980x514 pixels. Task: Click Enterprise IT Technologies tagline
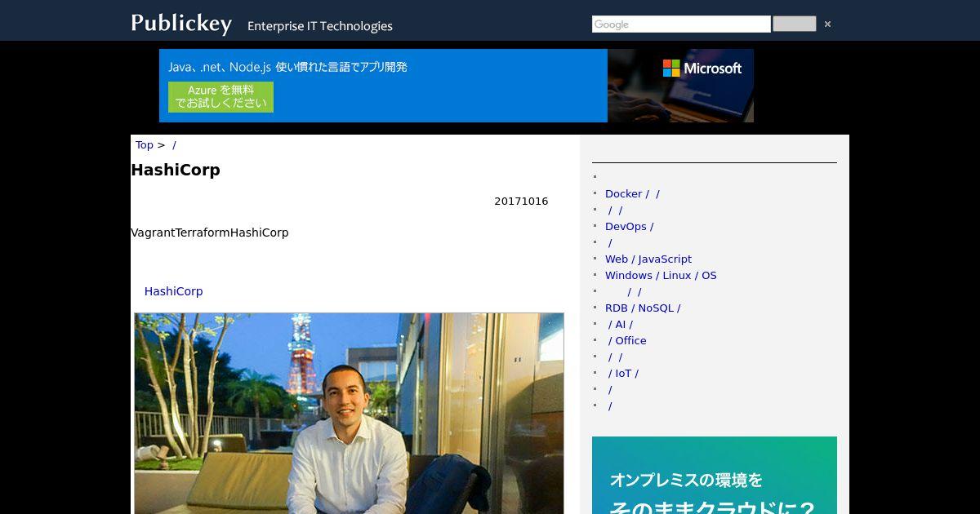pos(320,26)
